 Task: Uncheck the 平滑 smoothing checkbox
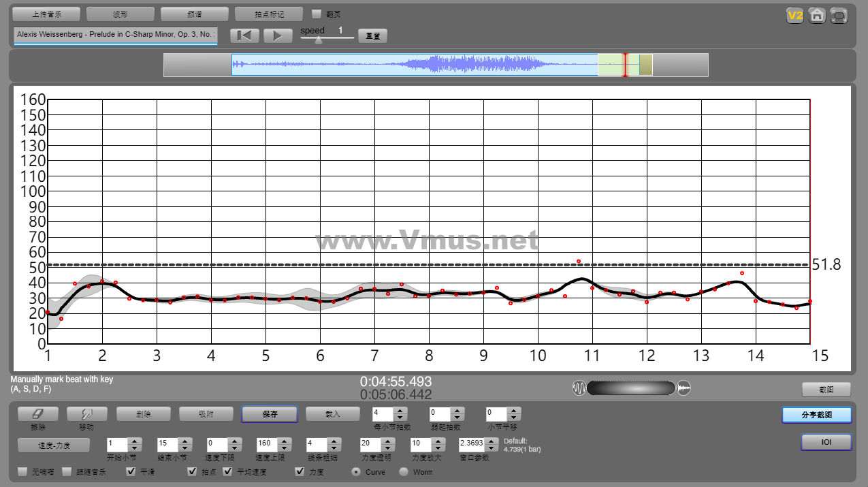pyautogui.click(x=131, y=471)
